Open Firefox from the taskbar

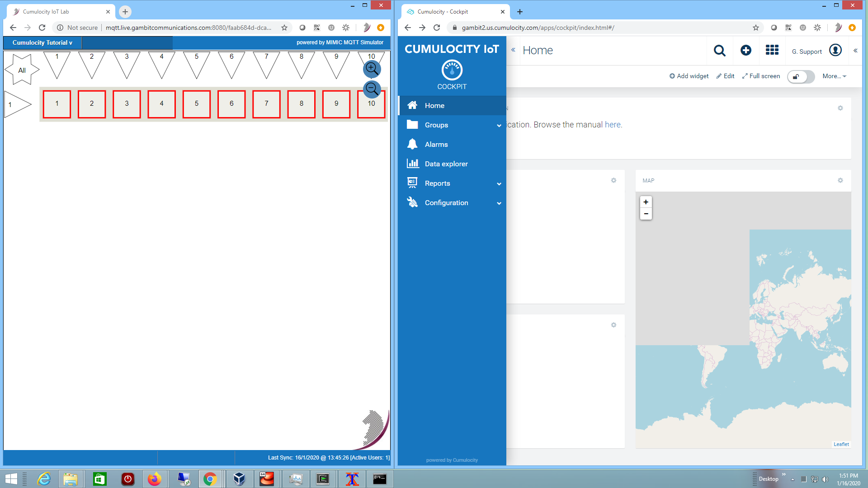click(155, 479)
